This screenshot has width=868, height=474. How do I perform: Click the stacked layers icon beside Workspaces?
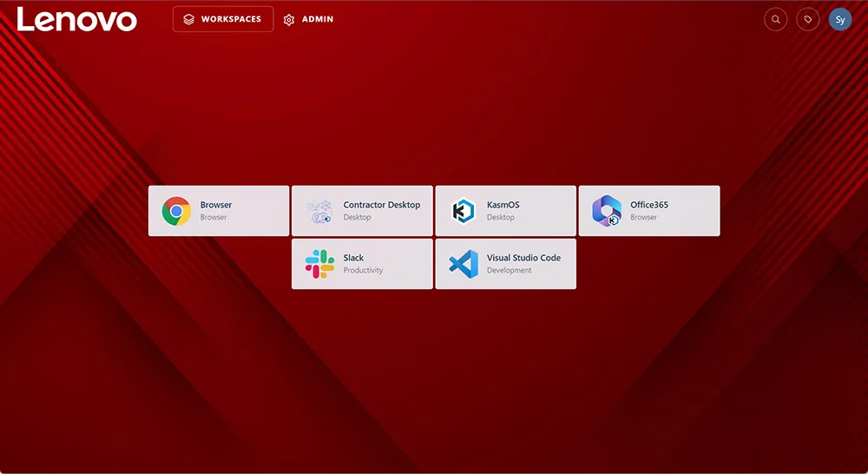tap(188, 19)
